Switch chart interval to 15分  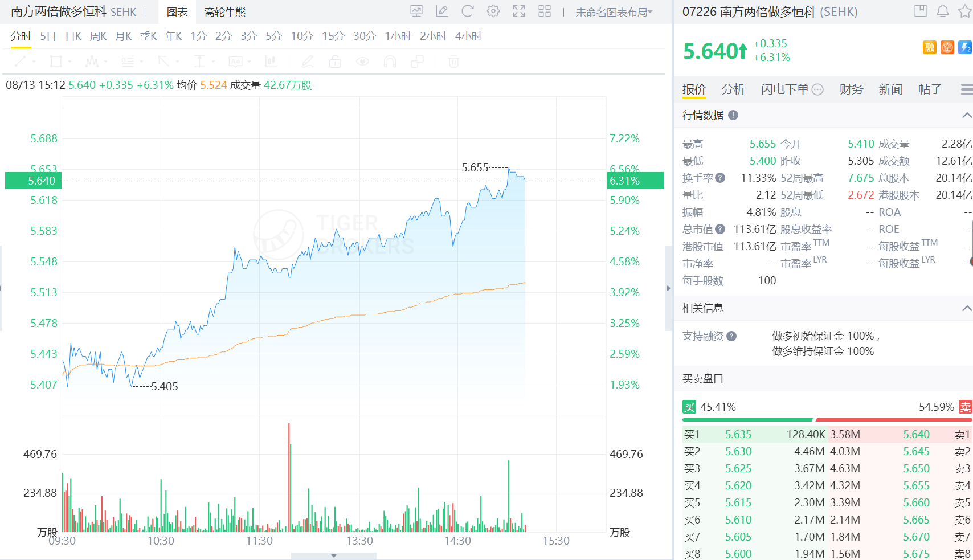(x=333, y=36)
